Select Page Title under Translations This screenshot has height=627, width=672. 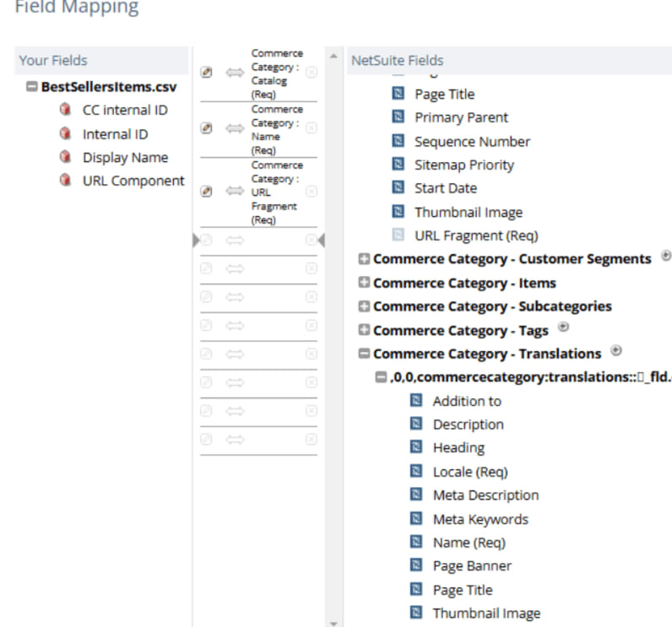[463, 590]
